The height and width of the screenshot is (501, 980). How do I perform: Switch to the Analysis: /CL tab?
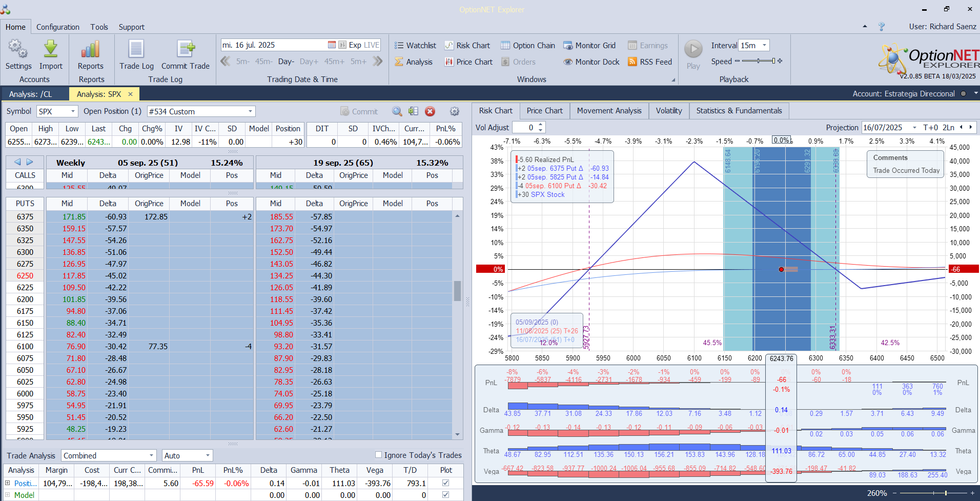31,94
